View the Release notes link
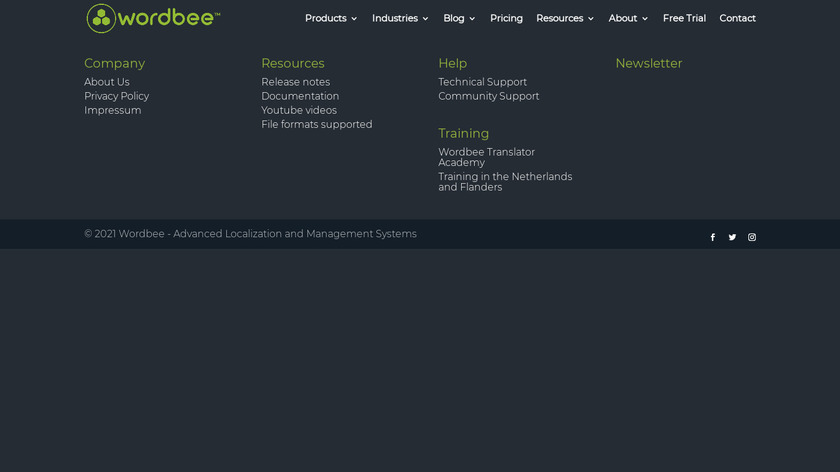The image size is (840, 472). pos(296,82)
